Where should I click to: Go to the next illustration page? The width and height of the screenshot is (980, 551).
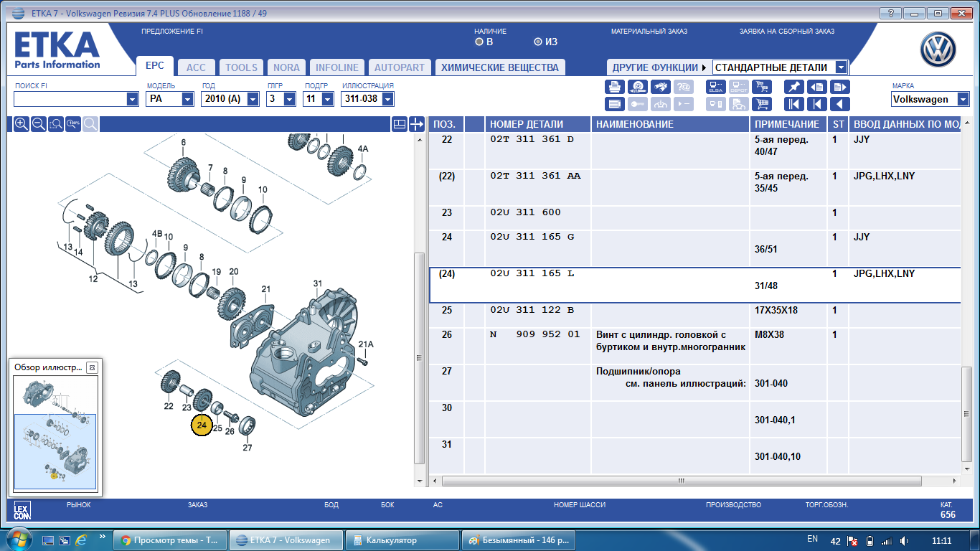[840, 87]
